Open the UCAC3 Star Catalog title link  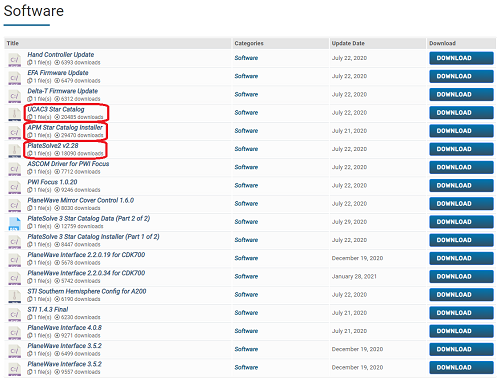click(x=56, y=109)
